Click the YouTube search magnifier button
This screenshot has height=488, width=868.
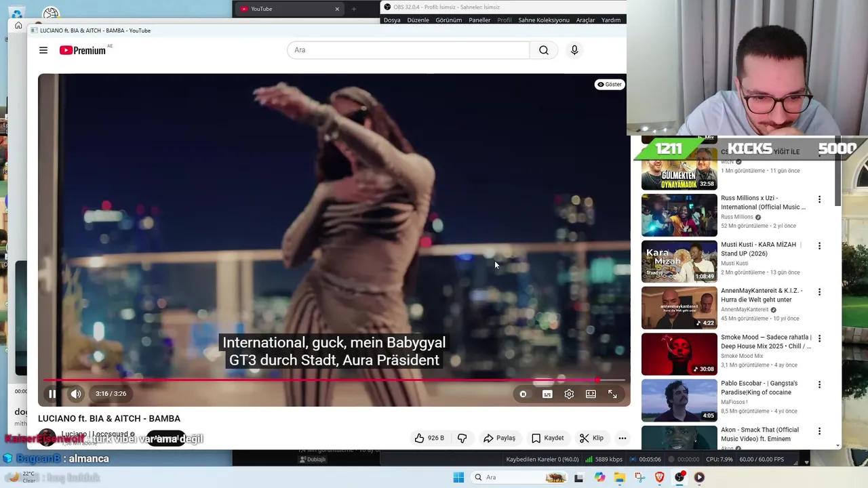[544, 50]
